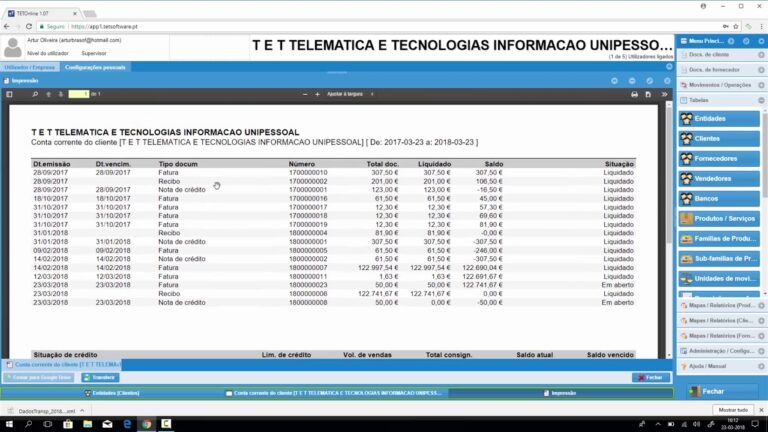Bookmark the page with star icon
Image resolution: width=768 pixels, height=432 pixels.
coord(736,26)
